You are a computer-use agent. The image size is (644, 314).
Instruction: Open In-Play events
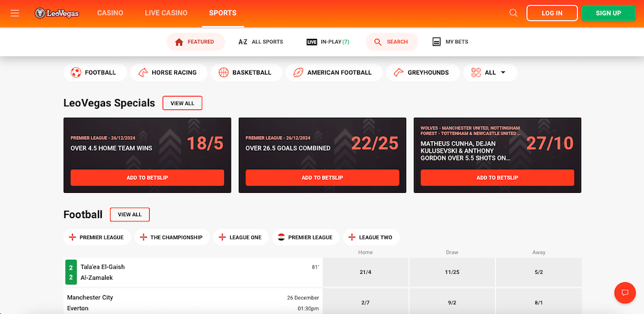click(328, 42)
